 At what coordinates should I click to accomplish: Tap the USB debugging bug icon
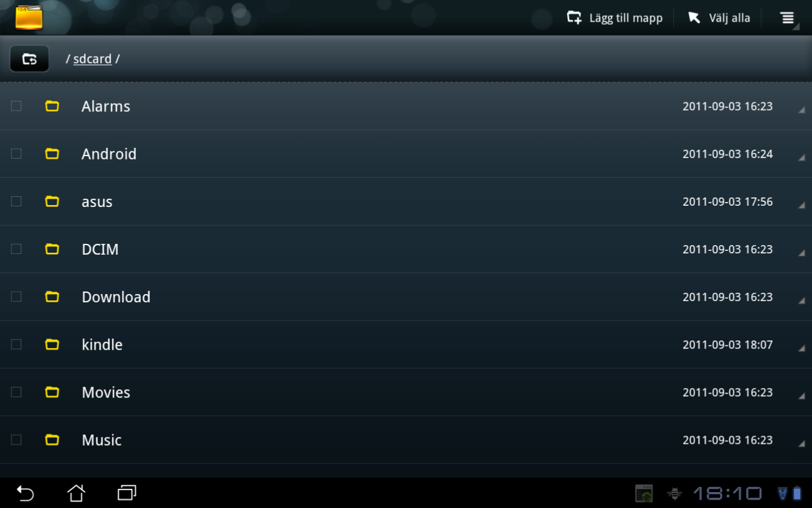coord(674,493)
